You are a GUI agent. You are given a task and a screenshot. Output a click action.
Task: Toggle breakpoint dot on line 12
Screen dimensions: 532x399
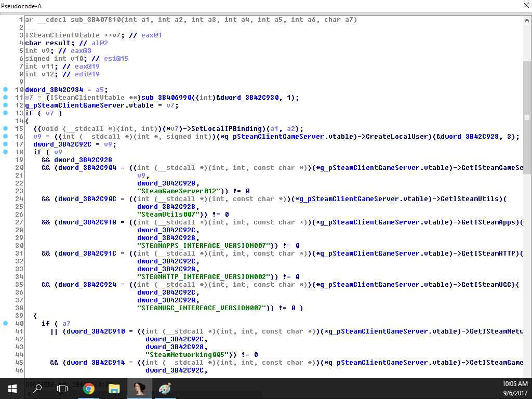(x=5, y=105)
